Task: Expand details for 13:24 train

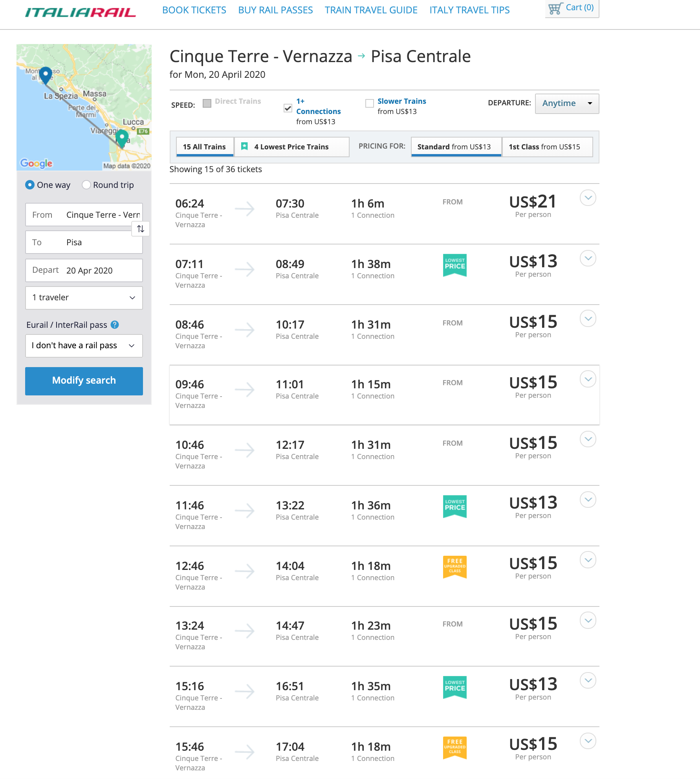Action: [588, 620]
